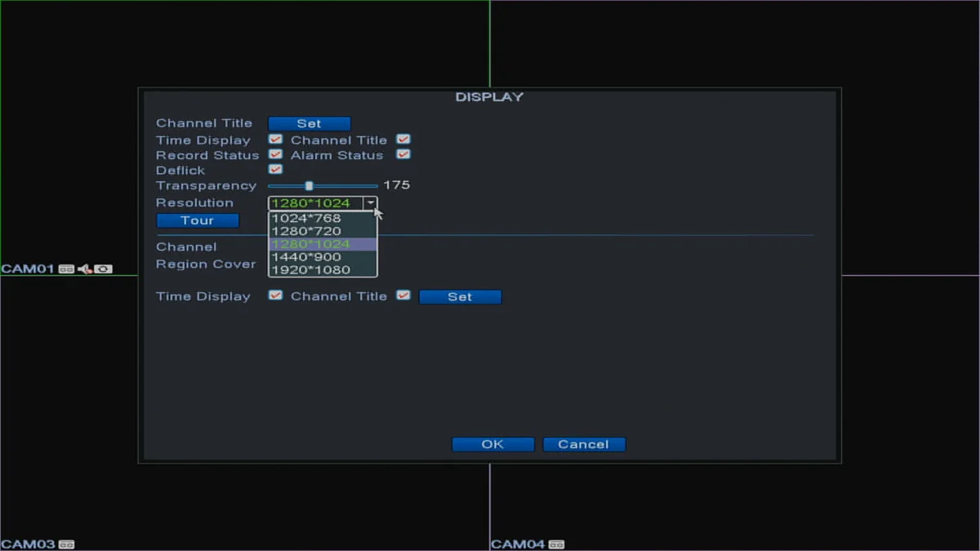Toggle the lower Time Display checkbox
Screen dimensions: 980x551
pos(276,295)
